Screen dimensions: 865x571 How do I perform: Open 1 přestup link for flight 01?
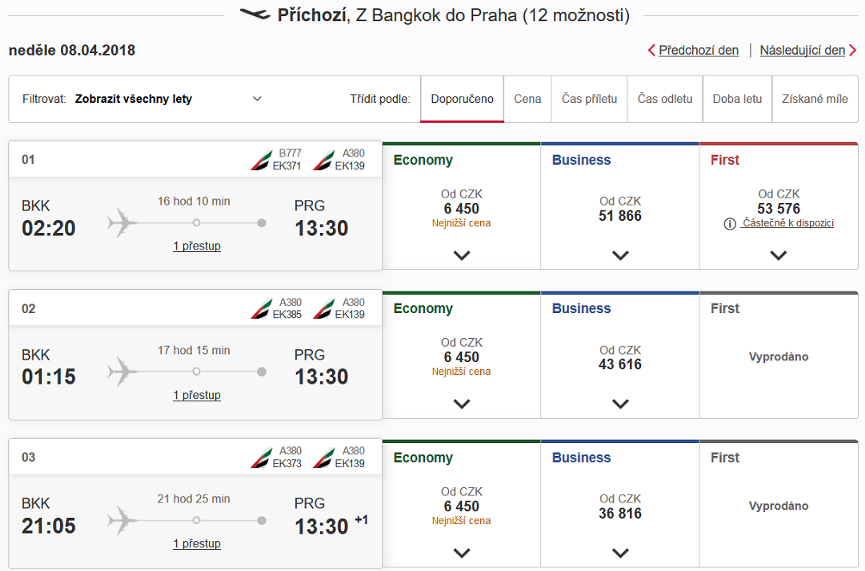197,246
